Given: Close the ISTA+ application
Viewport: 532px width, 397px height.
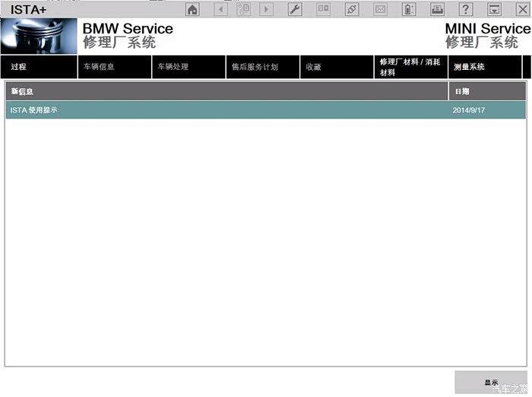Looking at the screenshot, I should pos(523,9).
